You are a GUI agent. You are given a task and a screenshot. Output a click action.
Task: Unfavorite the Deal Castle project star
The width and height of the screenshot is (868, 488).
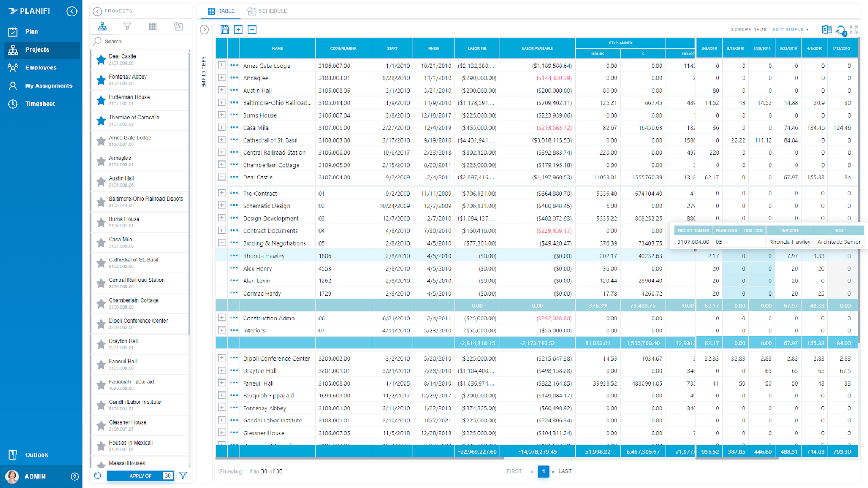(x=101, y=60)
